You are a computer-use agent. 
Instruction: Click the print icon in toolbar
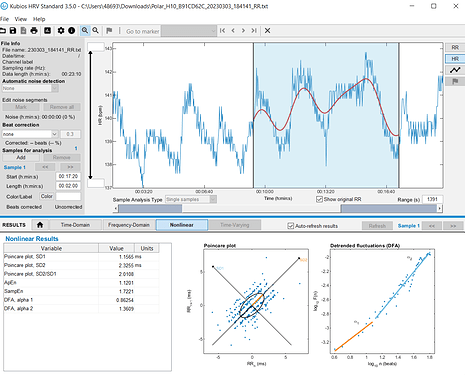click(34, 31)
